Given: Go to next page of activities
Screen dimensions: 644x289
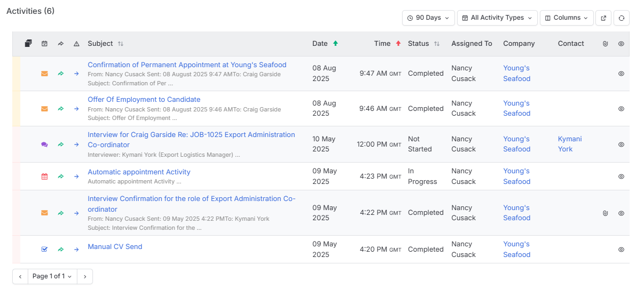Looking at the screenshot, I should 85,276.
